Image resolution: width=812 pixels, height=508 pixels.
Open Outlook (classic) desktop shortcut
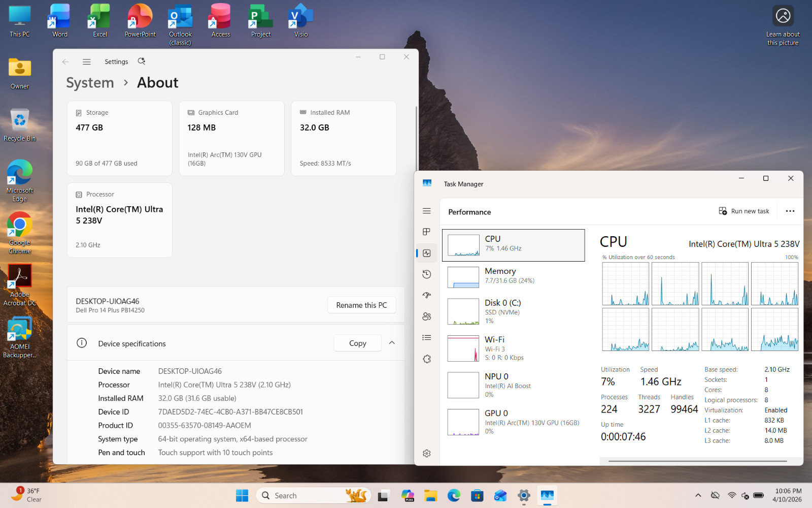pos(180,25)
